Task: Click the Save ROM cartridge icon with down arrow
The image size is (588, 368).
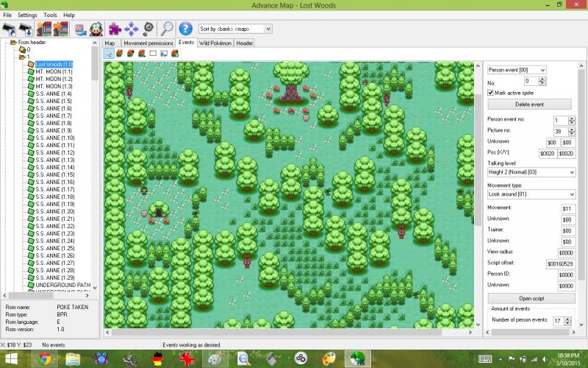Action: 26,29
